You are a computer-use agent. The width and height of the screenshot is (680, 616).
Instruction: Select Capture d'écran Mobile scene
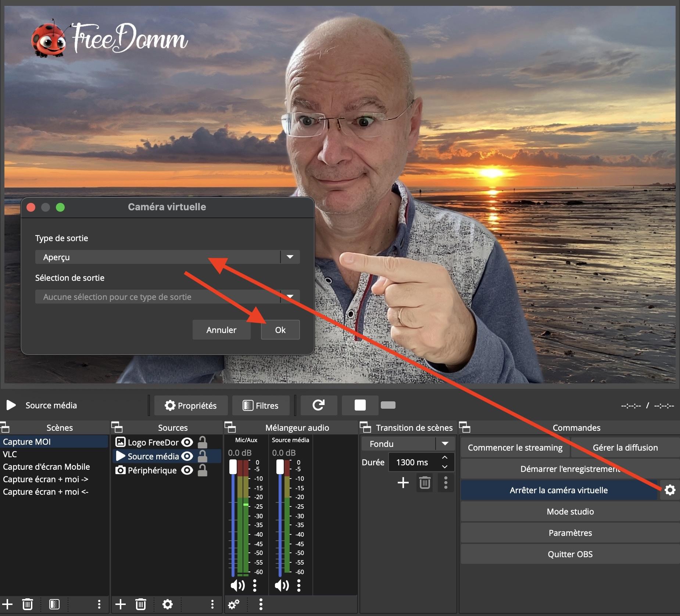coord(46,467)
